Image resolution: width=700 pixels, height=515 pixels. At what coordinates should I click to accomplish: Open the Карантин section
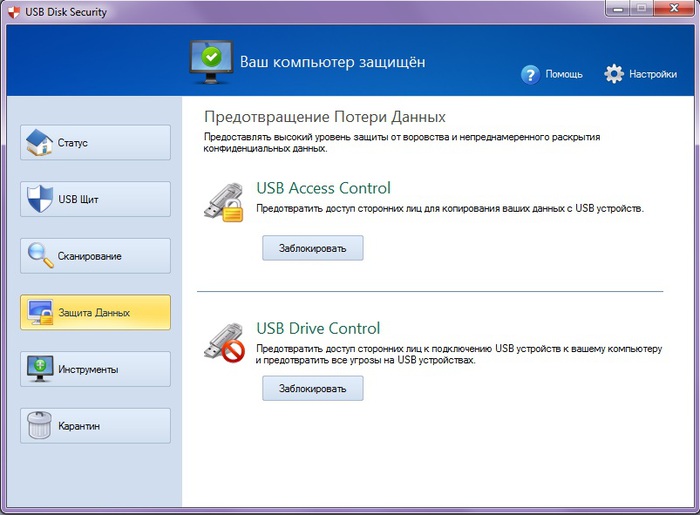[x=95, y=426]
